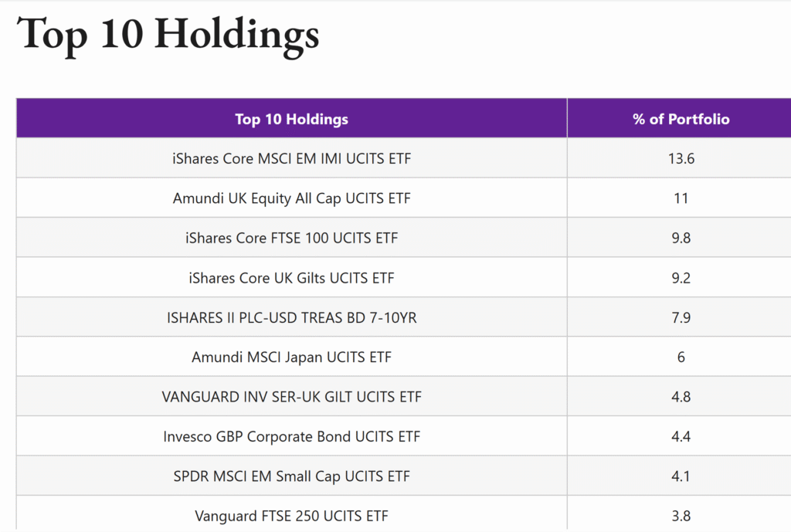Click the 7.9 portfolio percentage cell

[681, 317]
